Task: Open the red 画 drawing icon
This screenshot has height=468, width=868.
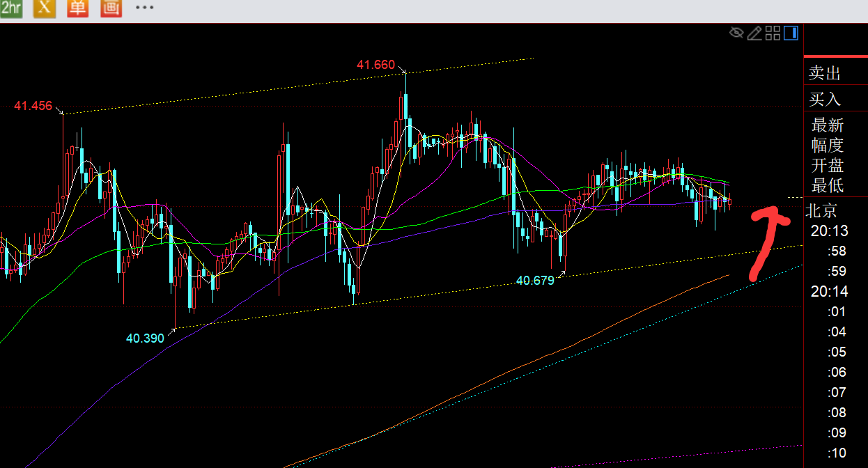Action: click(111, 8)
